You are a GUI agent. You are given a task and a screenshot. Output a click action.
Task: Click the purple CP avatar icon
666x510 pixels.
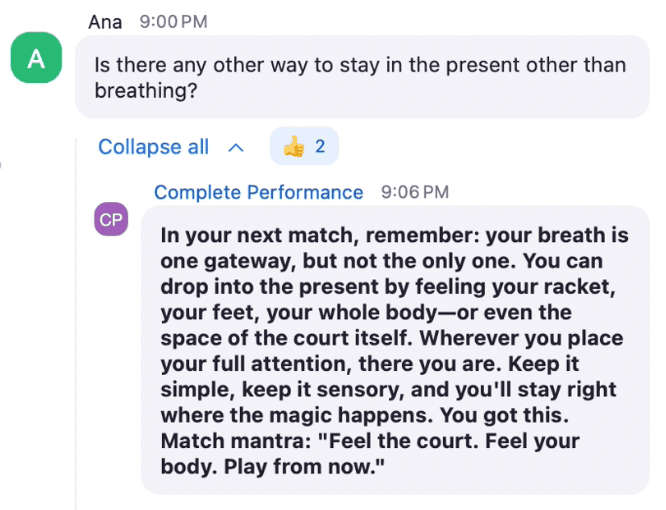pos(111,219)
